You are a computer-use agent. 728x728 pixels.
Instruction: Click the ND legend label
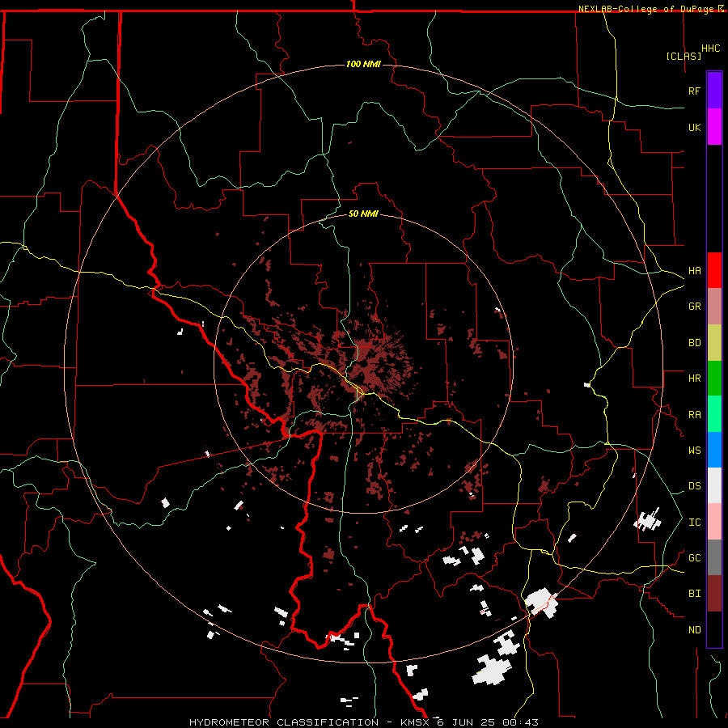coord(694,630)
